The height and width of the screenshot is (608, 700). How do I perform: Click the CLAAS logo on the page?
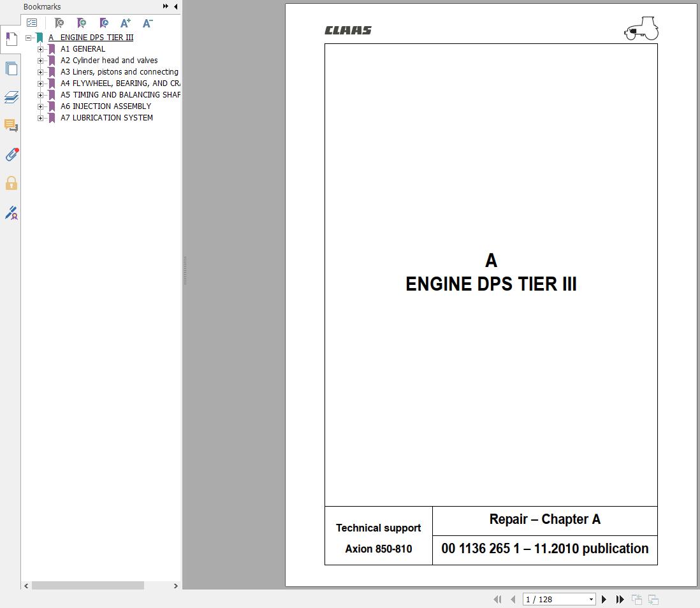(348, 31)
